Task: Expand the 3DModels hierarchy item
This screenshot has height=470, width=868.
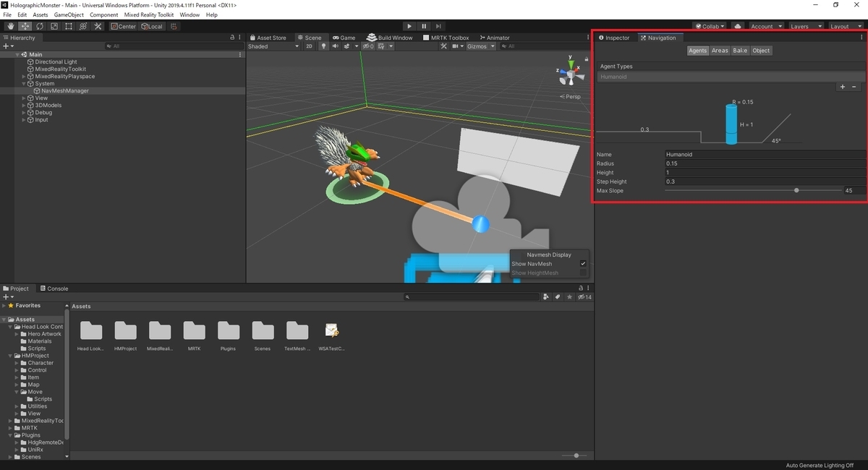Action: pyautogui.click(x=23, y=106)
